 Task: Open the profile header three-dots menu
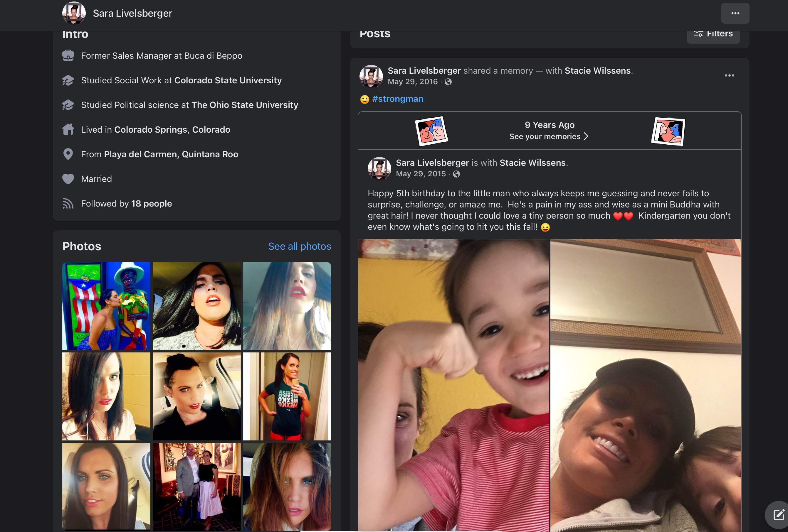[x=735, y=13]
